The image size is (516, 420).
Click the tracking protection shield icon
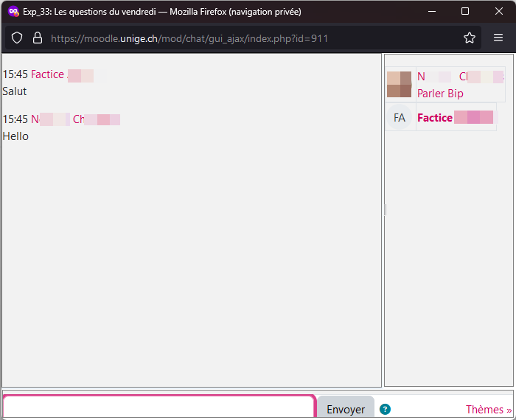coord(17,38)
